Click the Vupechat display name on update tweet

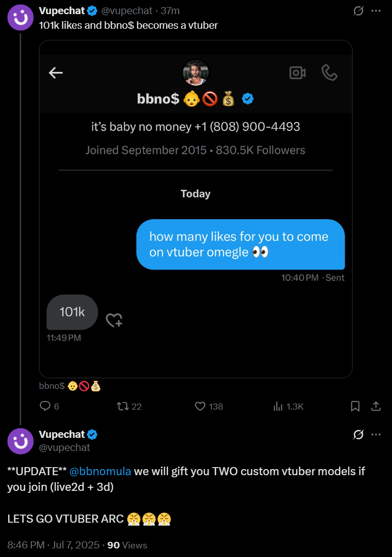pos(62,434)
